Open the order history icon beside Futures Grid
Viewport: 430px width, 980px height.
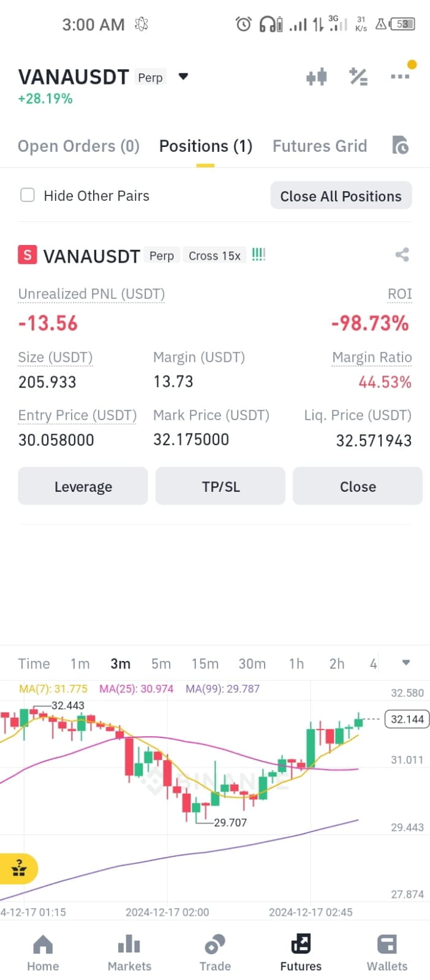tap(400, 145)
